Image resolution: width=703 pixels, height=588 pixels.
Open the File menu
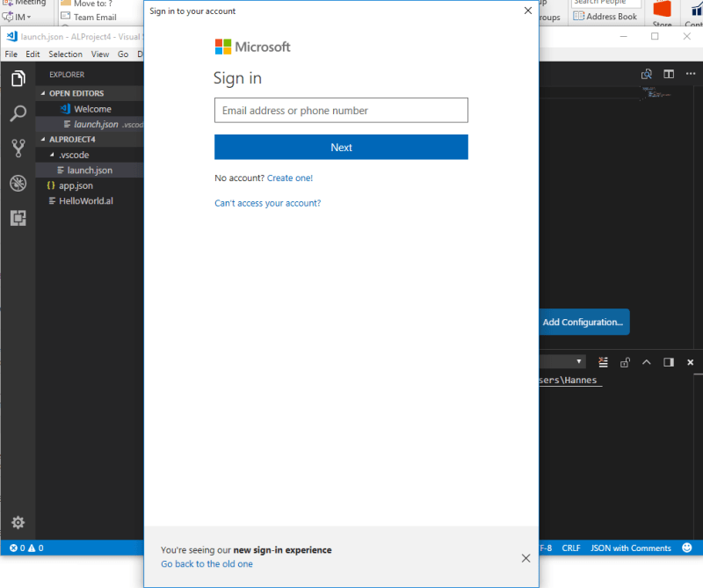(11, 54)
